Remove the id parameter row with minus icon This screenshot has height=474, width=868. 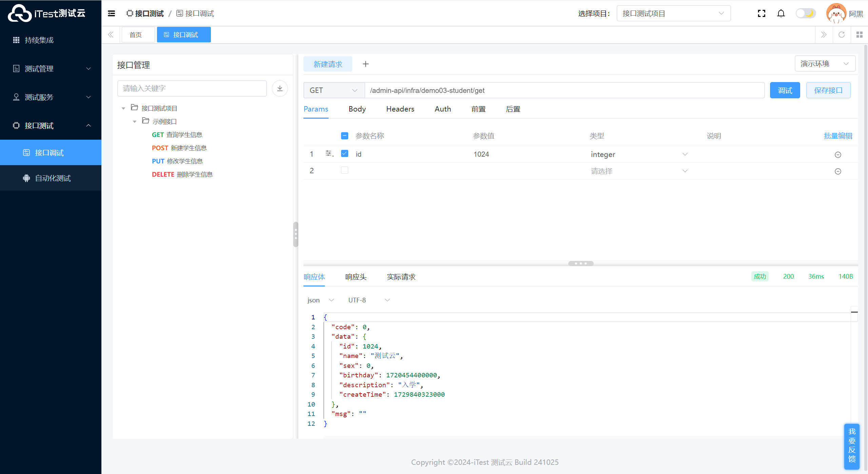coord(838,155)
